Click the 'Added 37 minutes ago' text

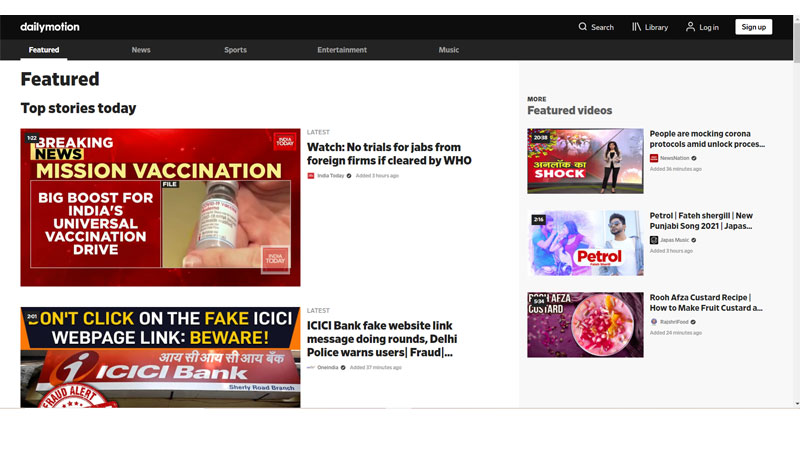(376, 367)
